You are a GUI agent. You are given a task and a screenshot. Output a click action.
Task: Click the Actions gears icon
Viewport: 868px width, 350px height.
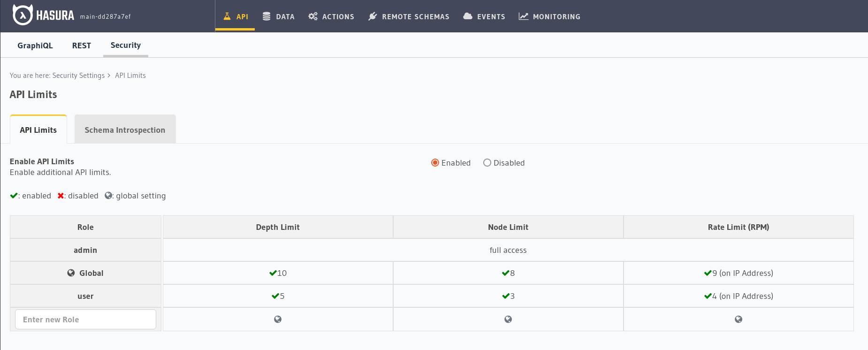click(313, 16)
